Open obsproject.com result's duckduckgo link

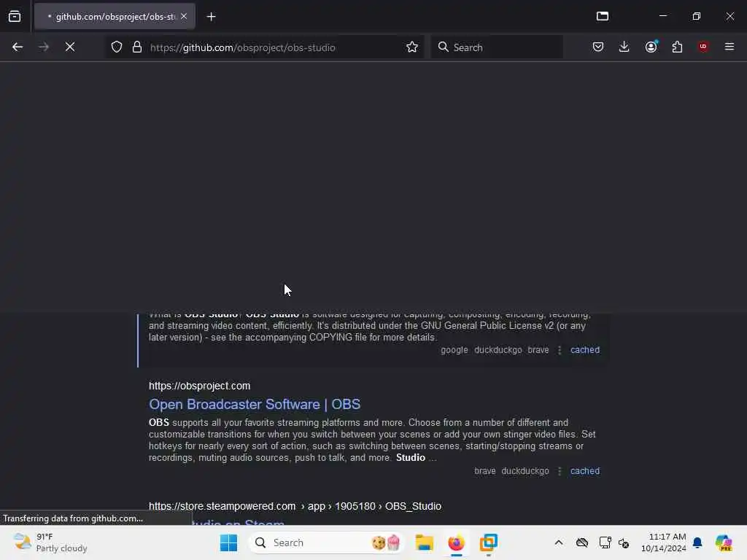coord(525,471)
